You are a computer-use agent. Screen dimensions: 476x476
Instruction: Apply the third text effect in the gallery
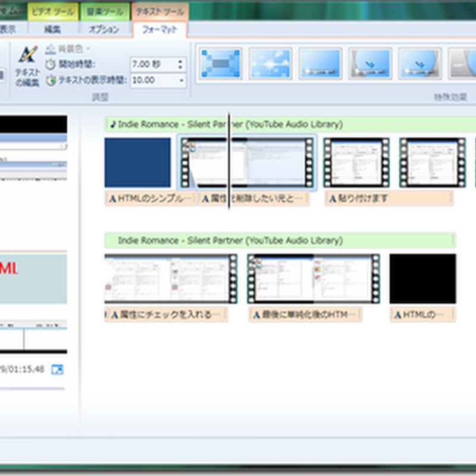(320, 64)
